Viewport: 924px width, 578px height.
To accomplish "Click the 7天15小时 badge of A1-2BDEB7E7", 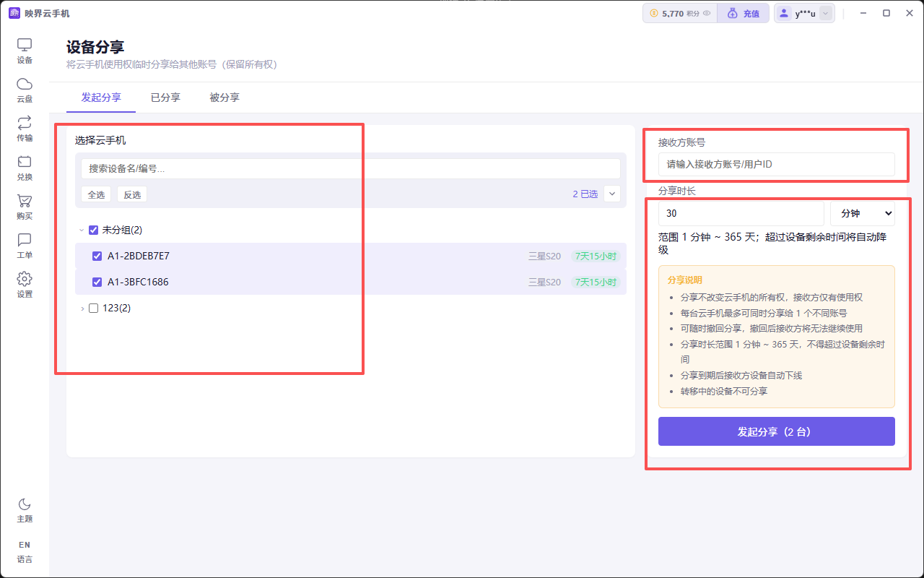I will pos(596,256).
